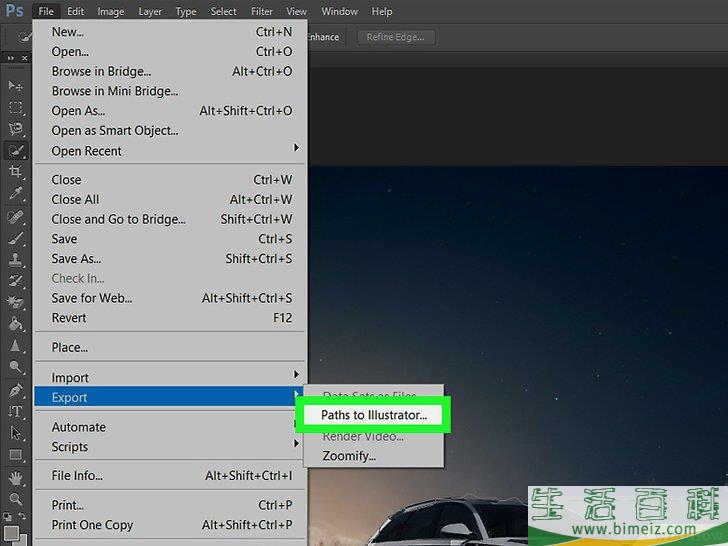Select the Lasso tool
The height and width of the screenshot is (546, 728).
[15, 129]
